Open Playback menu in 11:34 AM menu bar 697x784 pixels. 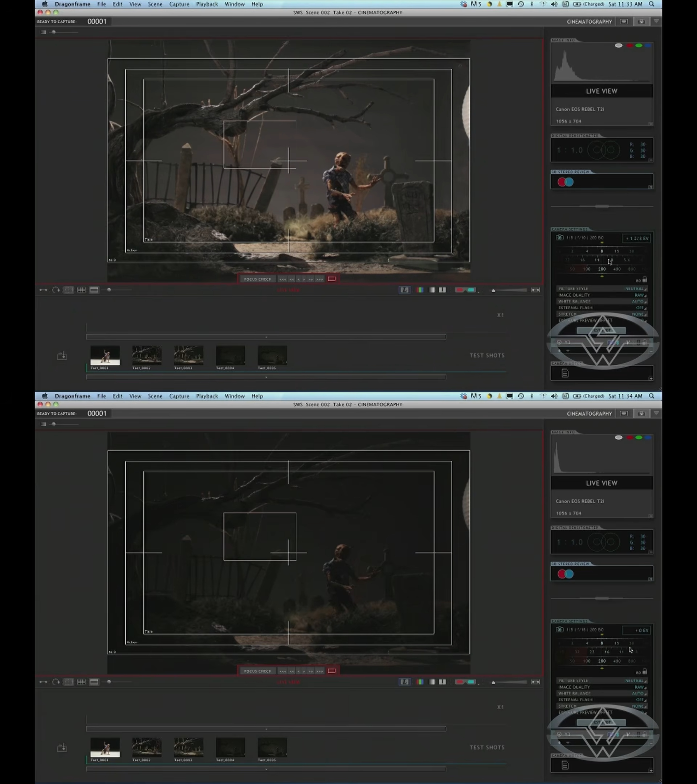[207, 396]
